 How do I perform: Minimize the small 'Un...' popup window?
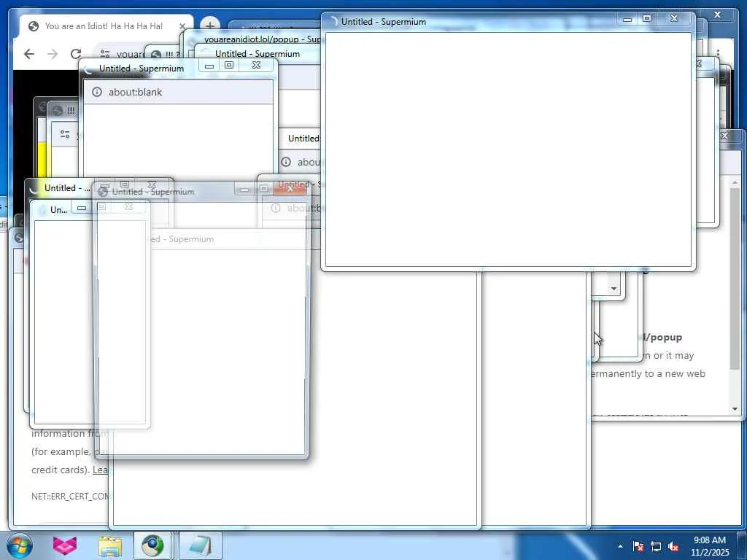point(82,208)
